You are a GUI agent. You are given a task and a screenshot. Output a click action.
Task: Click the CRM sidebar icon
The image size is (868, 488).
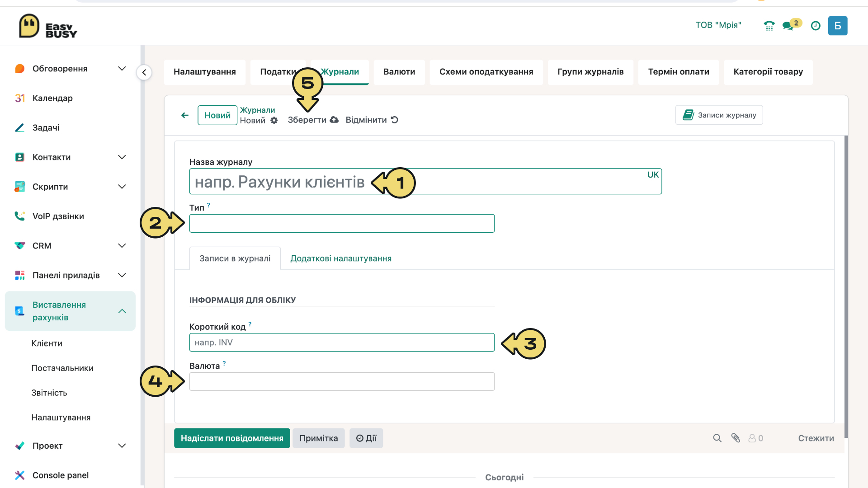pyautogui.click(x=19, y=246)
